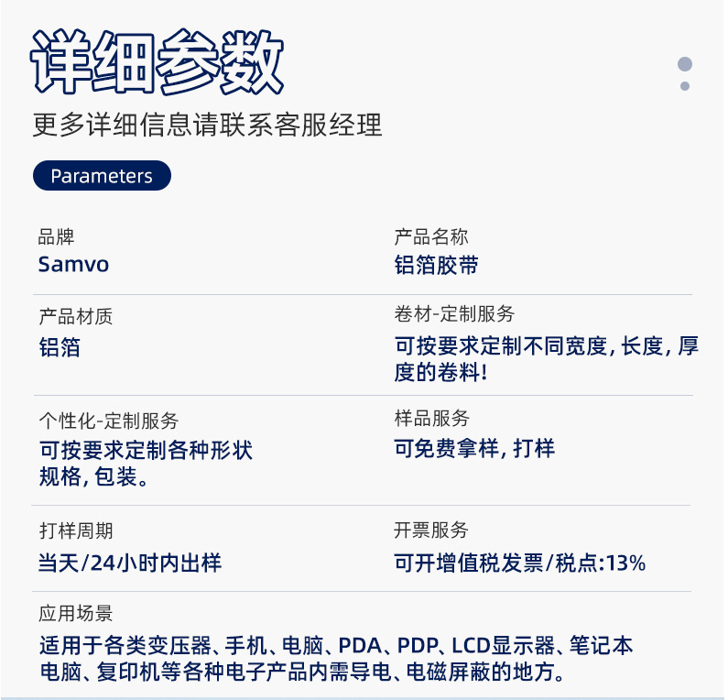Viewport: 728px width, 700px height.
Task: Click the 品牌 label
Action: [x=56, y=237]
